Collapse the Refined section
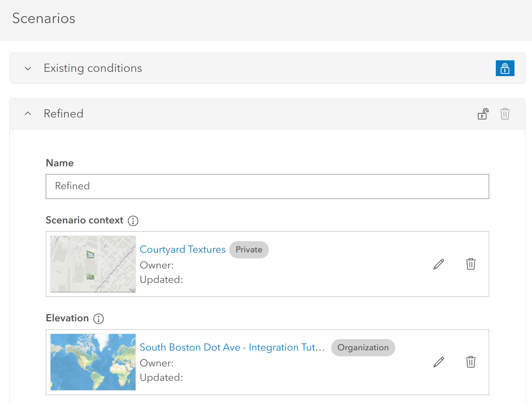The height and width of the screenshot is (404, 532). pos(28,113)
